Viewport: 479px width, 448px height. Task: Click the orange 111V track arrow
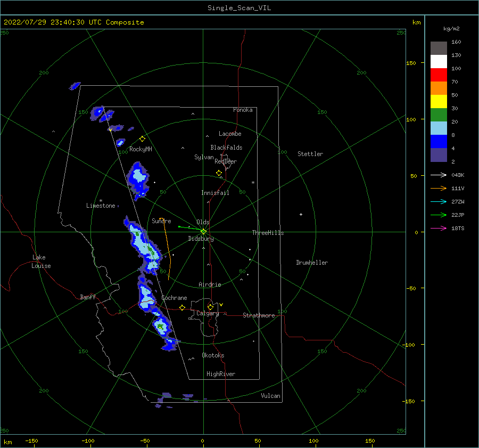439,189
